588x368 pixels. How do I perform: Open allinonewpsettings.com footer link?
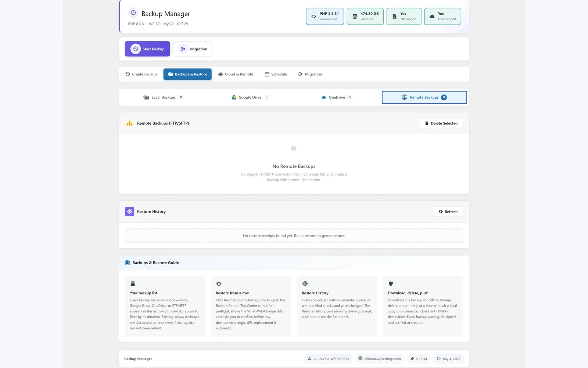coord(380,359)
